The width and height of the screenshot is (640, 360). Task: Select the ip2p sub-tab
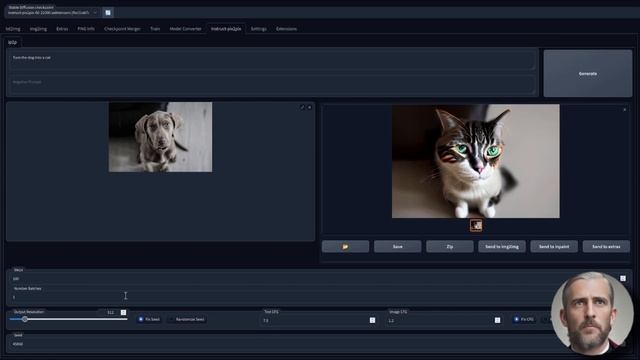pos(13,42)
